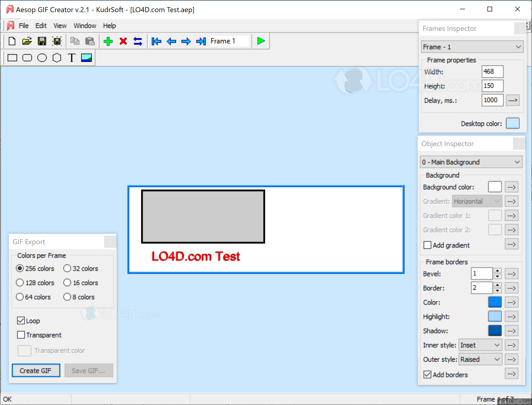
Task: Select the 32 colors radio button
Action: pos(67,268)
